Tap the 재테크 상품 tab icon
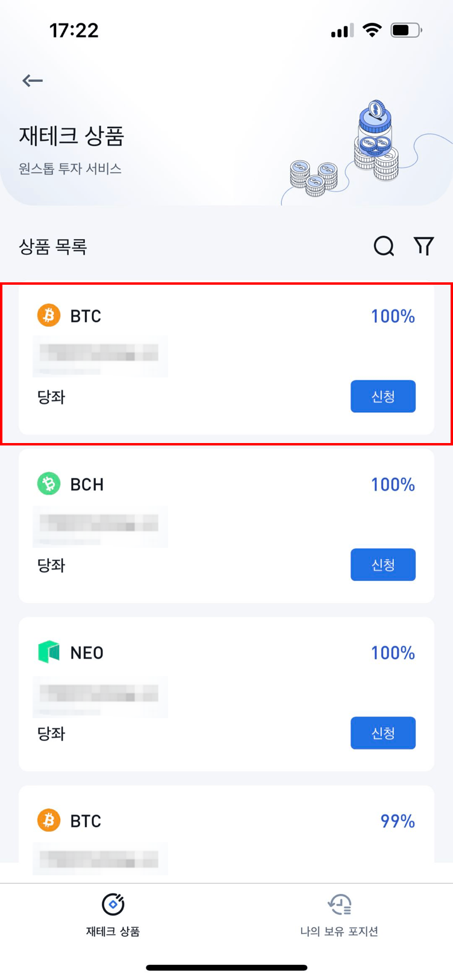This screenshot has height=980, width=453. (113, 904)
